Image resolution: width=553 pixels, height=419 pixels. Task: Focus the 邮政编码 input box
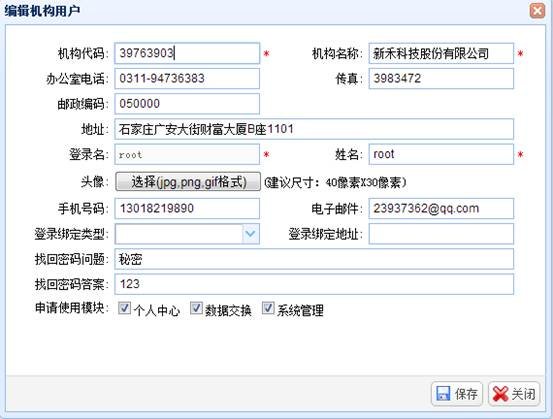coord(187,104)
